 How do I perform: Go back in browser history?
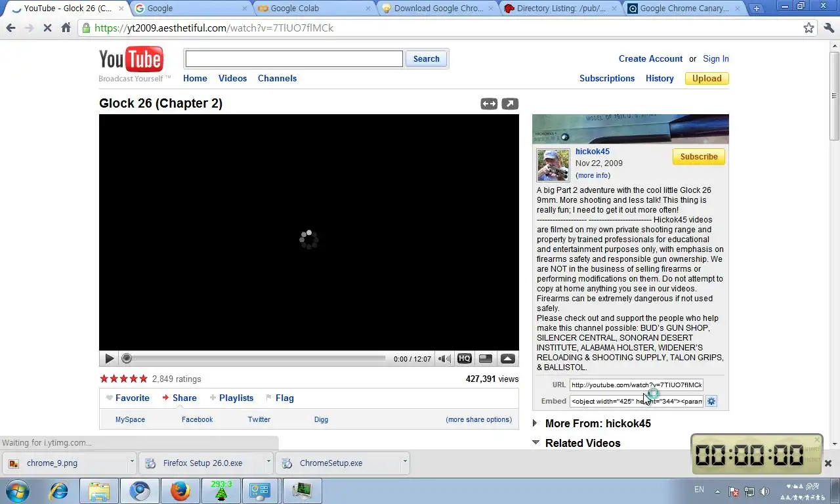10,28
